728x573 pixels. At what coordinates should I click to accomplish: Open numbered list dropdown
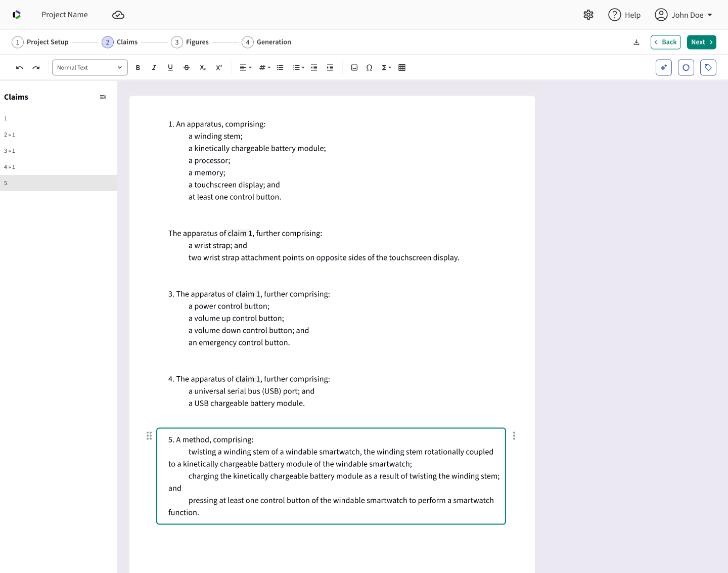pyautogui.click(x=298, y=68)
